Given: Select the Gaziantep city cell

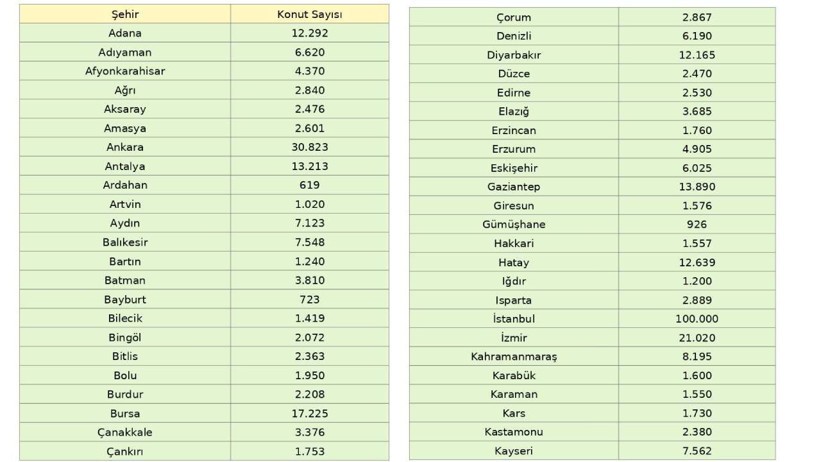Looking at the screenshot, I should click(514, 187).
